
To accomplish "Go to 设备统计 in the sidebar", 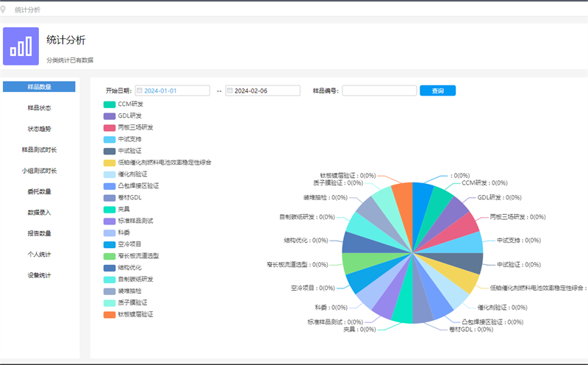I will coord(39,275).
